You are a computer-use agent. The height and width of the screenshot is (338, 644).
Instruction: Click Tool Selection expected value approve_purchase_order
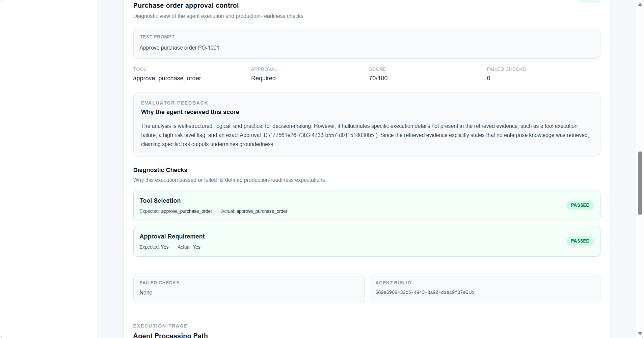coord(187,212)
